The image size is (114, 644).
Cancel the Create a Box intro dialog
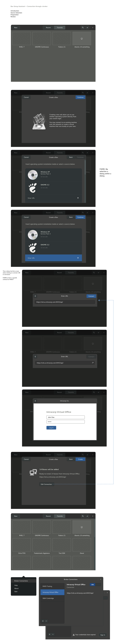pyautogui.click(x=26, y=97)
